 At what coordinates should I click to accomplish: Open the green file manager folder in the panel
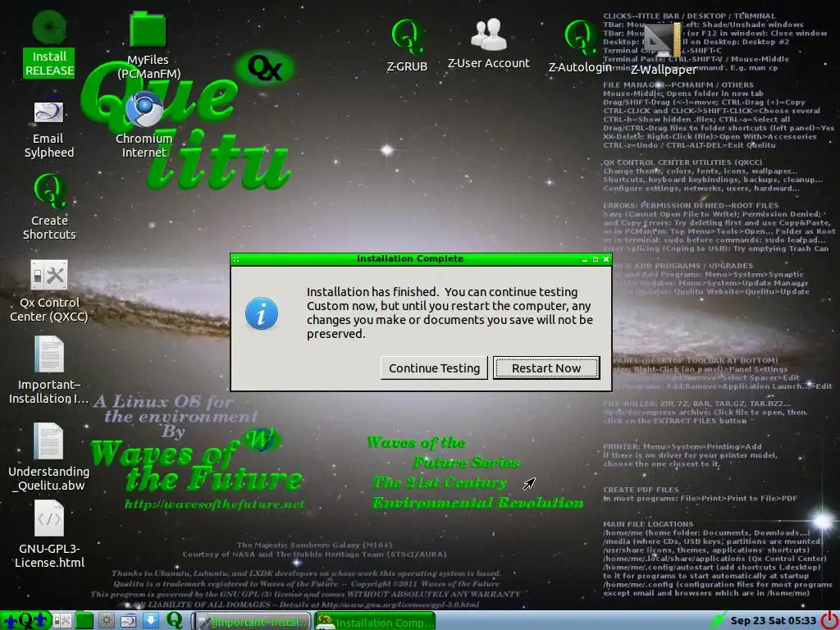84,621
